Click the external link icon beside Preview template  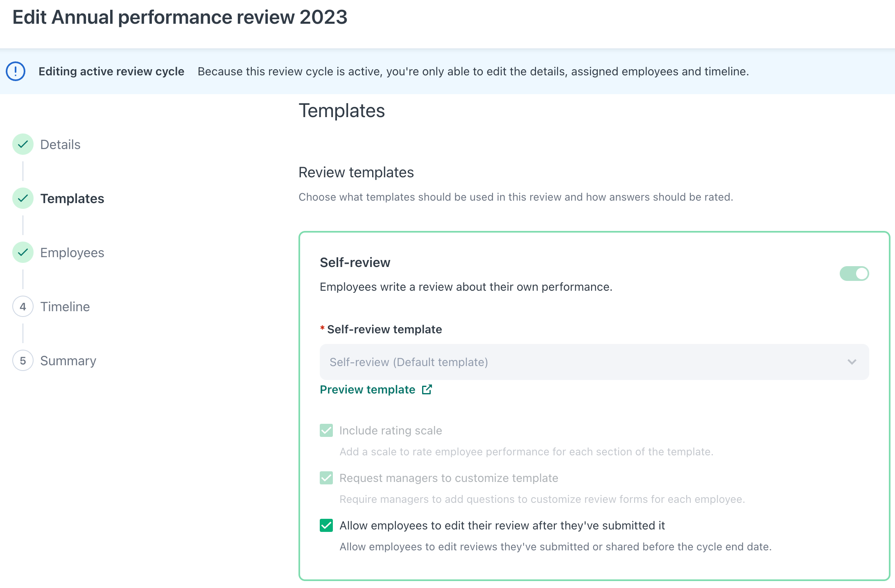427,389
